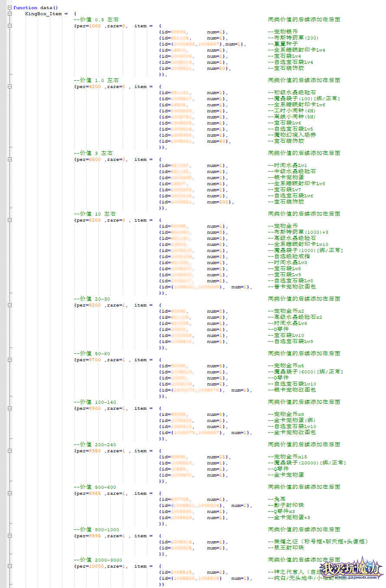Click the comment '--全系睡眠封印卡Lv8'
This screenshot has width=386, height=588.
(x=296, y=183)
